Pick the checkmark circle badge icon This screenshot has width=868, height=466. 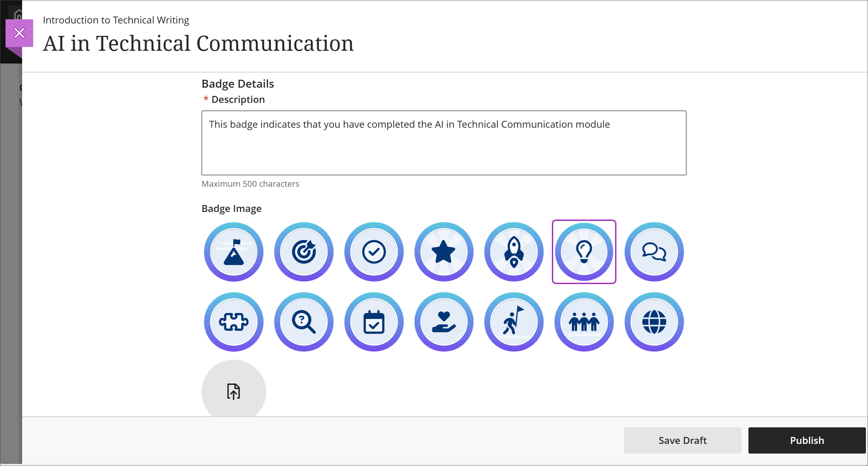pyautogui.click(x=374, y=252)
